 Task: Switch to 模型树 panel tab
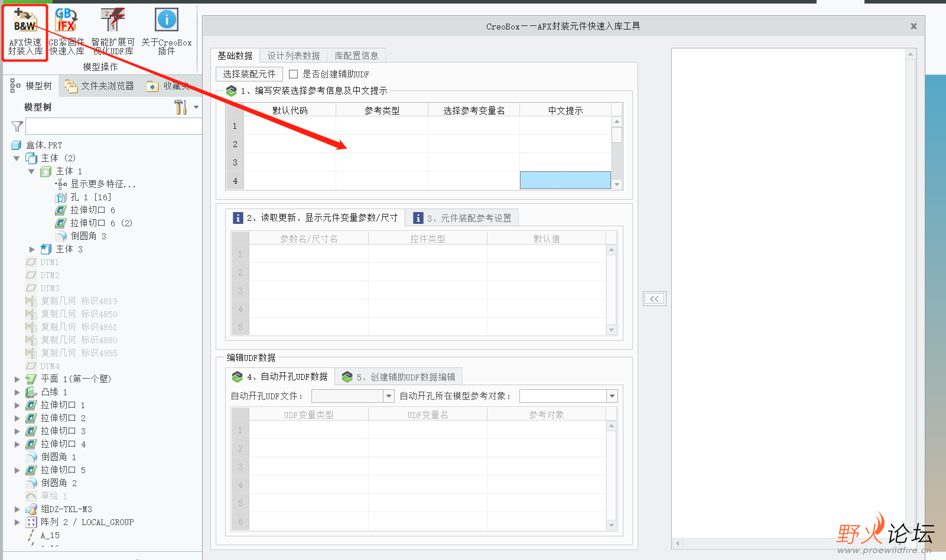pyautogui.click(x=31, y=86)
